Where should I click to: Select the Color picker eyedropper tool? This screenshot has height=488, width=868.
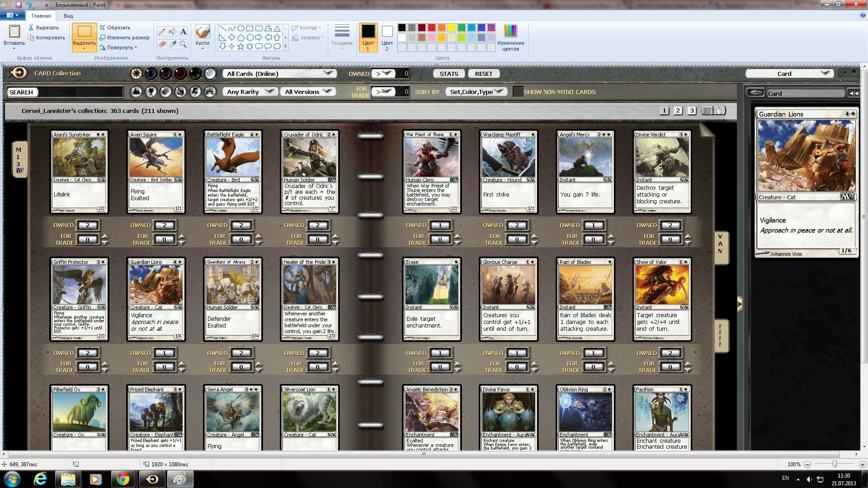(x=173, y=44)
